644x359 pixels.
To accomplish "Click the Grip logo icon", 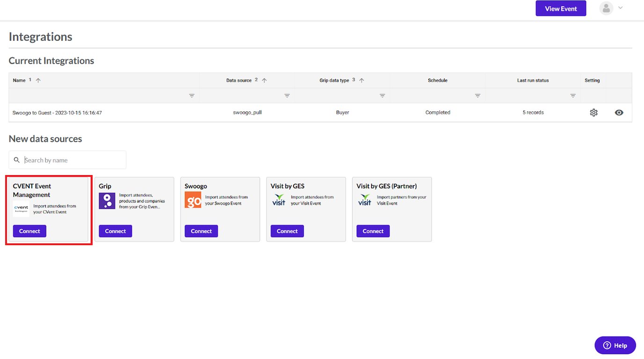I will click(x=107, y=201).
